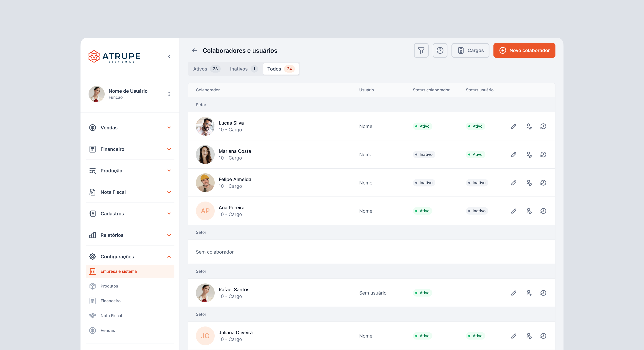
Task: Expand the Nota Fiscal sidebar section
Action: click(x=130, y=192)
